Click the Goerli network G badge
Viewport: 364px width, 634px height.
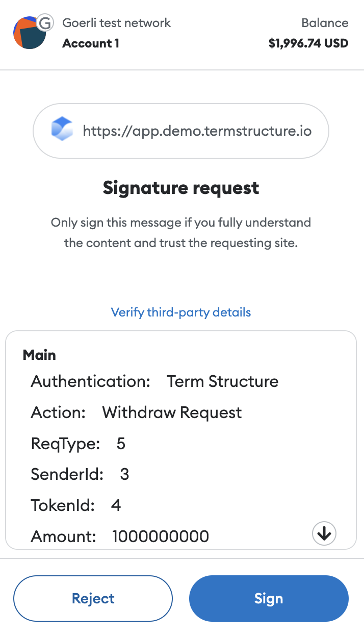[46, 22]
